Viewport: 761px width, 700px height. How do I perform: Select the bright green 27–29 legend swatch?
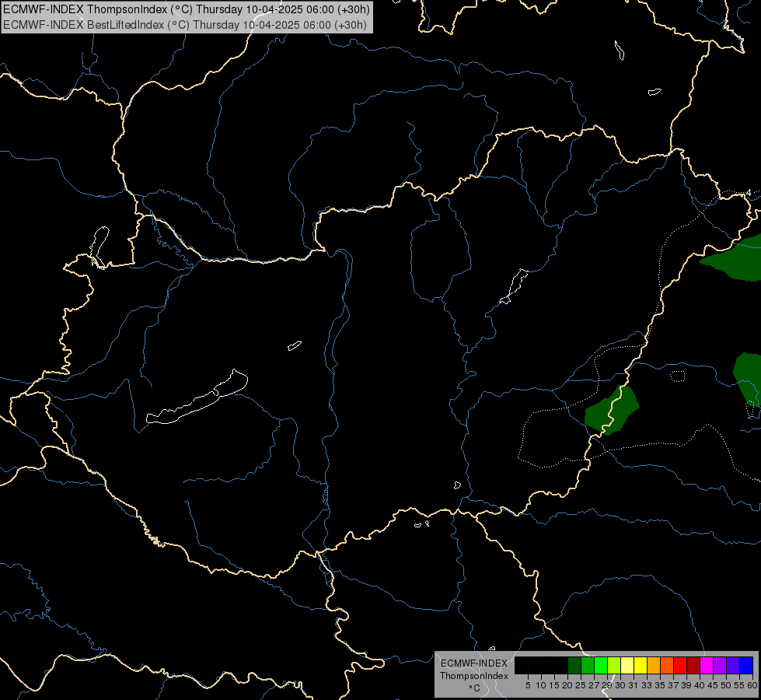[x=601, y=665]
